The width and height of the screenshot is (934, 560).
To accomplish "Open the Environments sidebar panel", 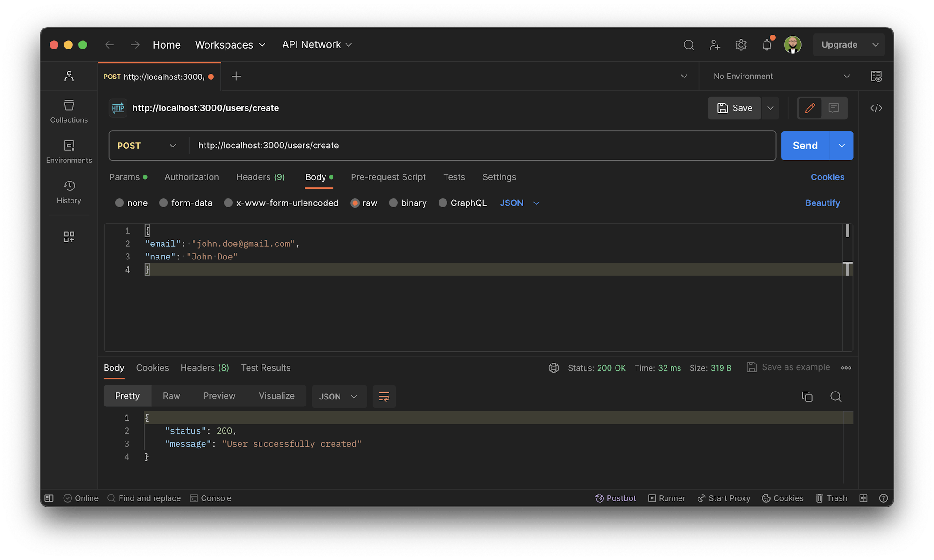I will [69, 151].
